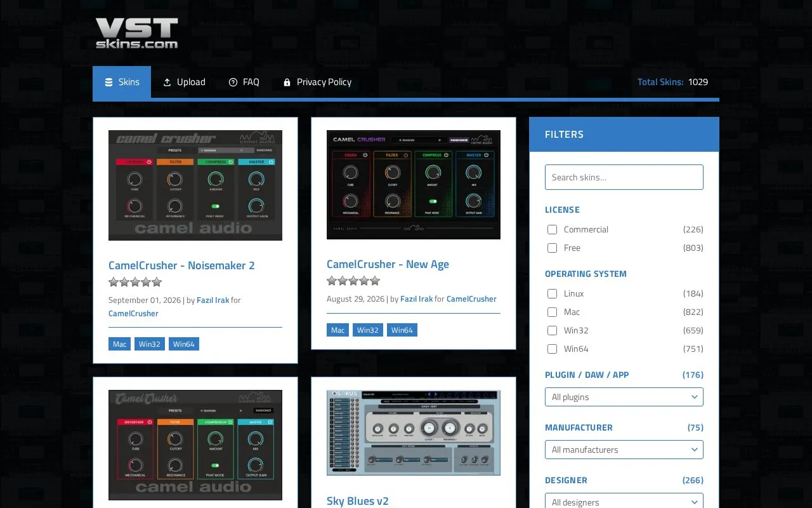Click the FAQ question mark icon

233,82
